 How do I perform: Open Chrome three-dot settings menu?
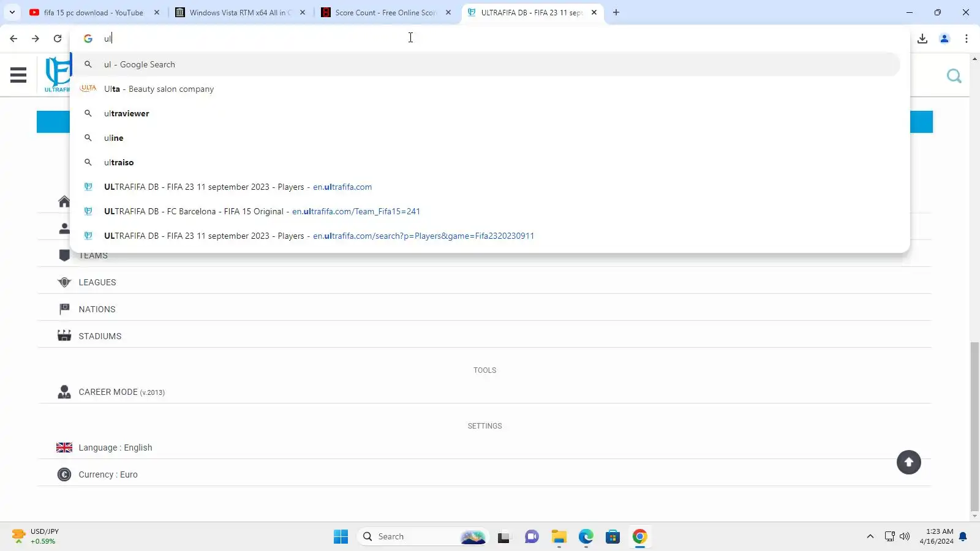tap(967, 39)
